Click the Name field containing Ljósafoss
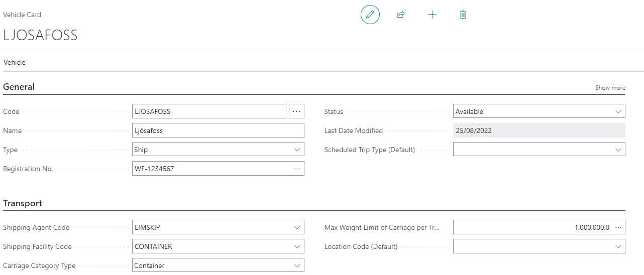The height and width of the screenshot is (275, 644). (218, 130)
